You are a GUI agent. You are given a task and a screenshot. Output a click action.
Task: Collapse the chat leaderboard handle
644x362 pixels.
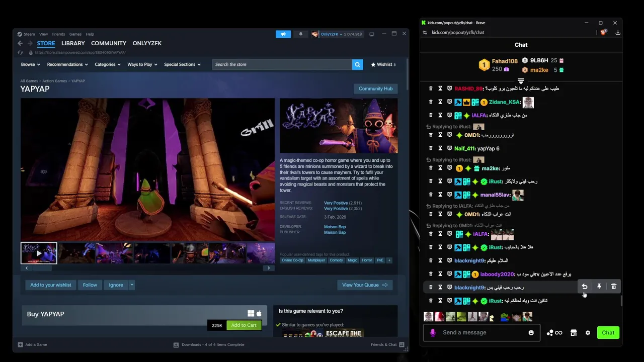521,81
